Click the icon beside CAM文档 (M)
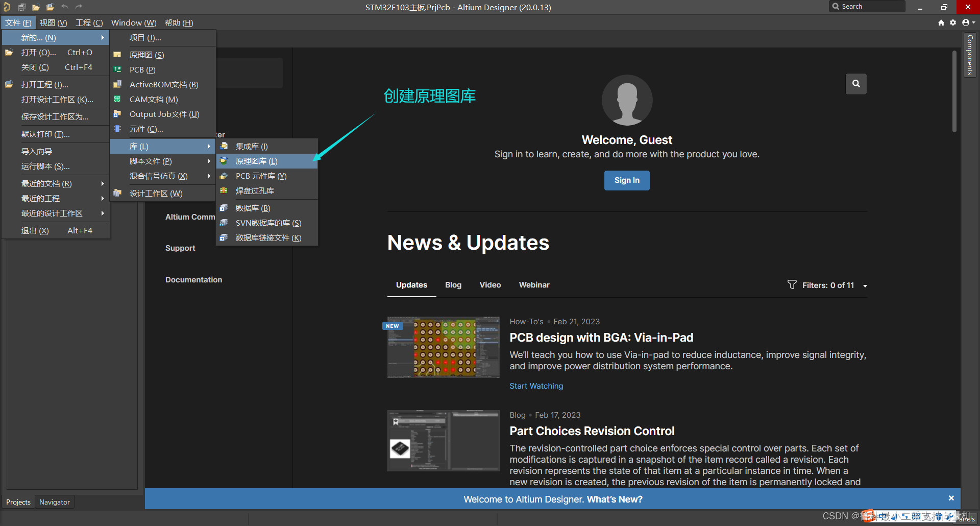 coord(117,99)
